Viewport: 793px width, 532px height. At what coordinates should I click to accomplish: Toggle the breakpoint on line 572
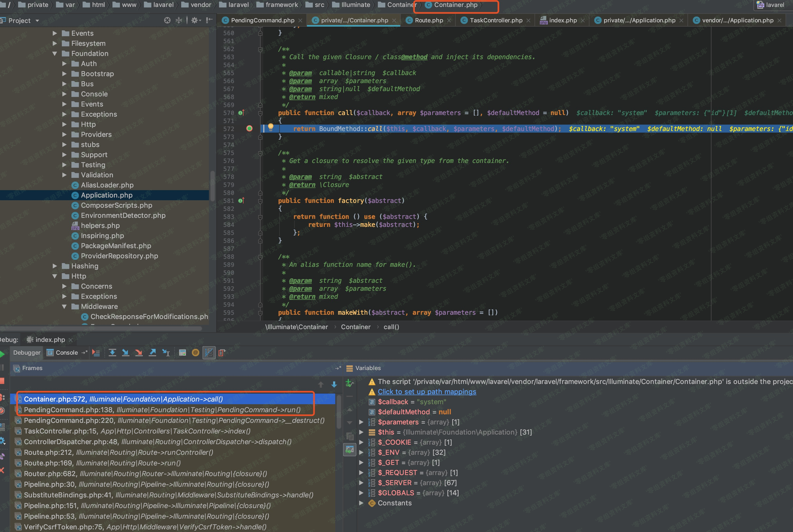coord(249,129)
